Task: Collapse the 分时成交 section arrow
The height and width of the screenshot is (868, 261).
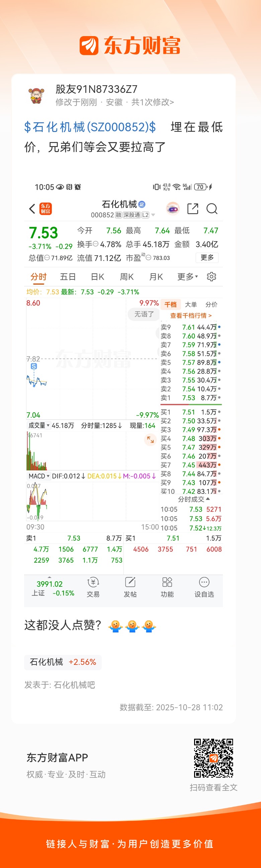Action: (208, 499)
